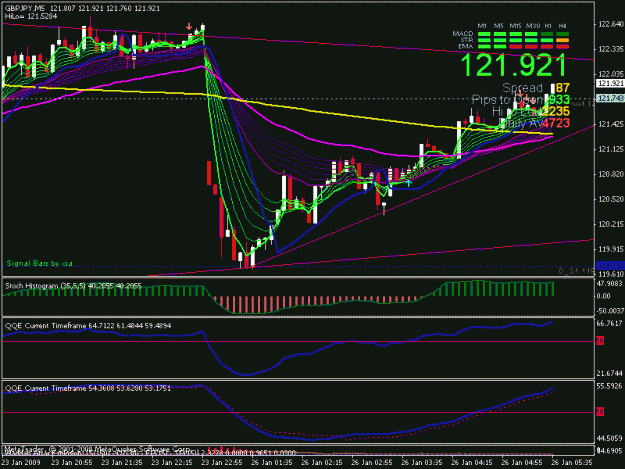Click the 26 Jan 01:35 time axis label
The height and width of the screenshot is (469, 625).
point(272,463)
